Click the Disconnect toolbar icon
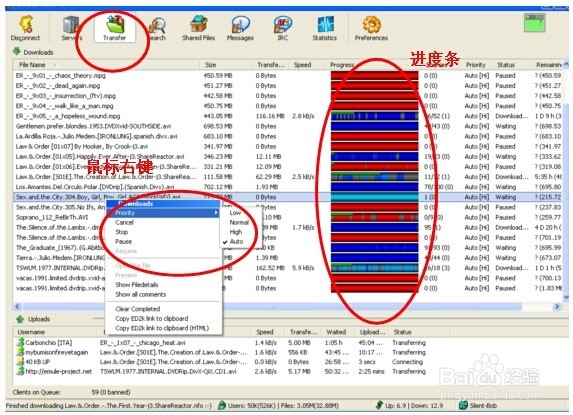The height and width of the screenshot is (415, 573). coord(25,28)
